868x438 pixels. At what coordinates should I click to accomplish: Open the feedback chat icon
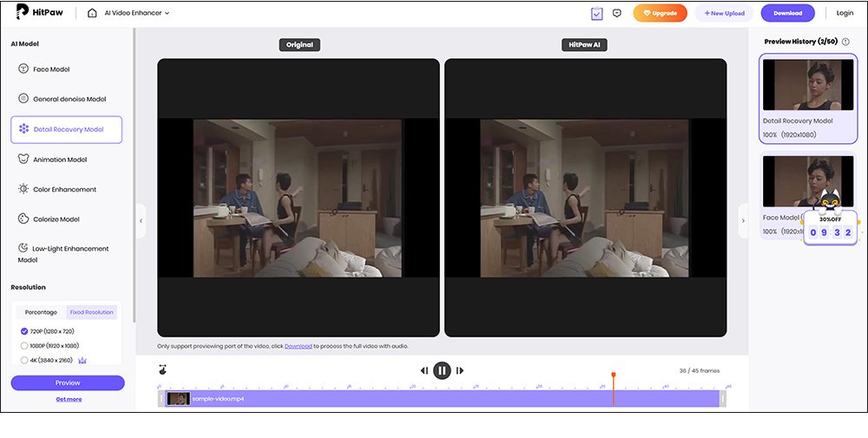point(616,13)
